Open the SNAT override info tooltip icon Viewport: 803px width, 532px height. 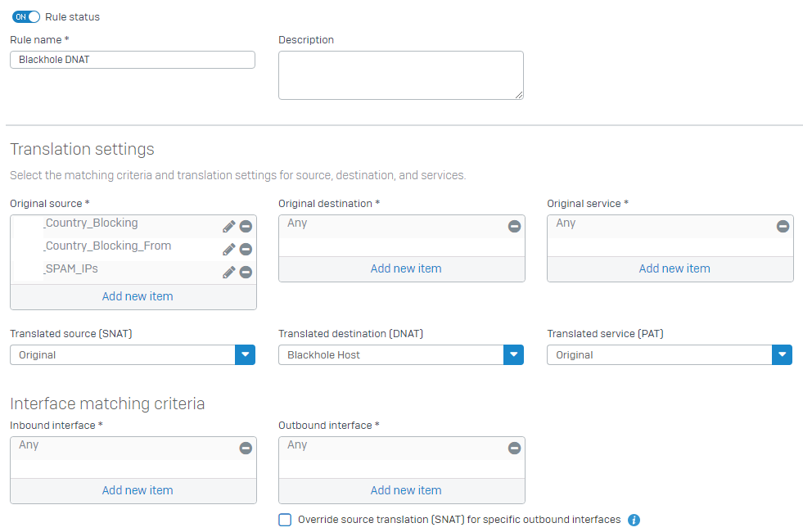tap(634, 520)
